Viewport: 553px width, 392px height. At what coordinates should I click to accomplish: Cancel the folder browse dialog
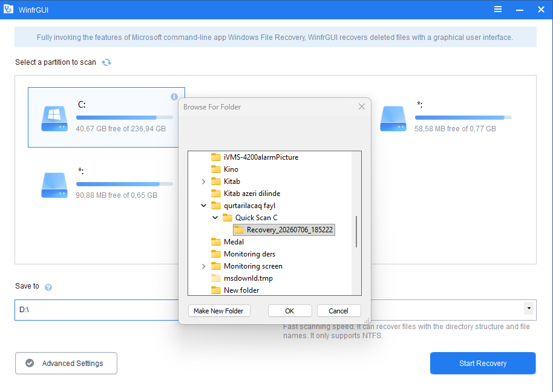[339, 310]
